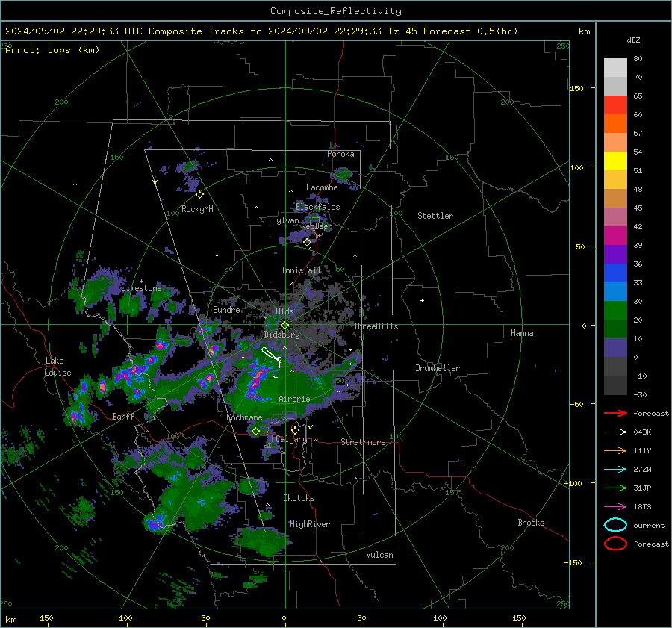Click the yellow diamond marker near RockyMH

coord(199,195)
